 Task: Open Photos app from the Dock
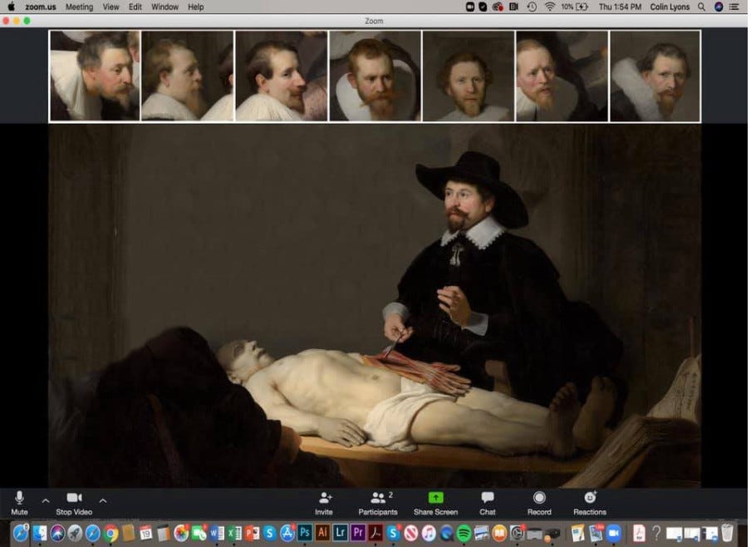[181, 533]
